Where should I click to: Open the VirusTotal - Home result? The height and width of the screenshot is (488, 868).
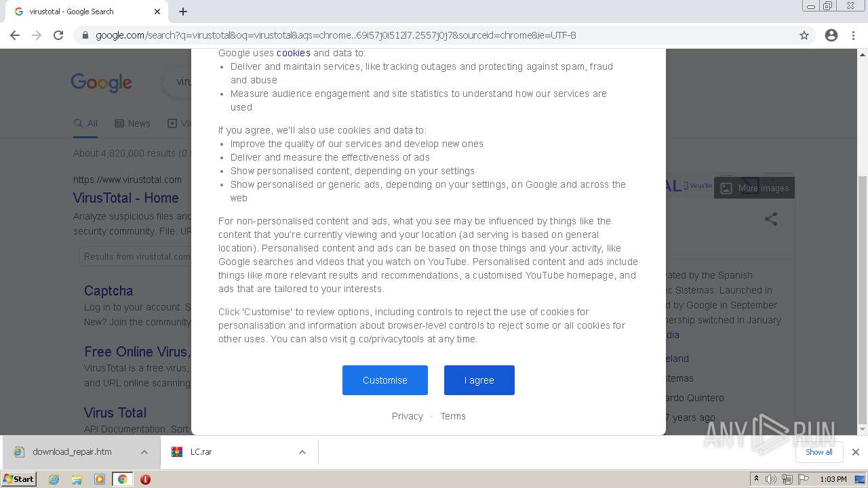tap(126, 198)
